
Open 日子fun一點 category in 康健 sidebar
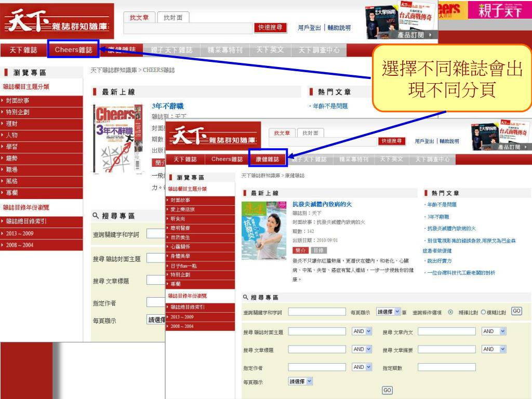[201, 265]
